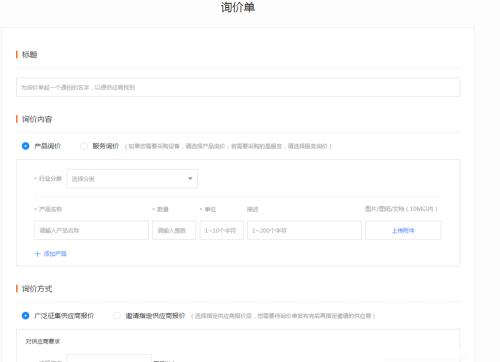The image size is (500, 362).
Task: Select 邀请指定供应商报价 radio button
Action: pos(117,316)
